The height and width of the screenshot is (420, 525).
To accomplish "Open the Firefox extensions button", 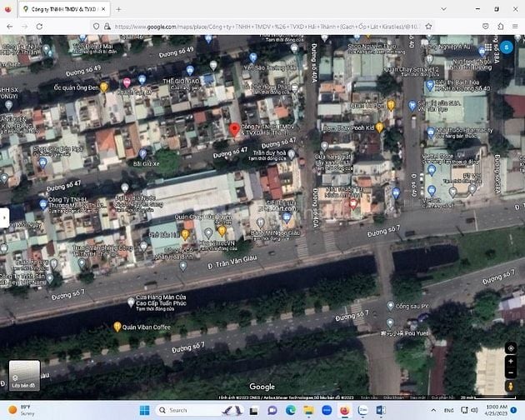I will tap(500, 27).
